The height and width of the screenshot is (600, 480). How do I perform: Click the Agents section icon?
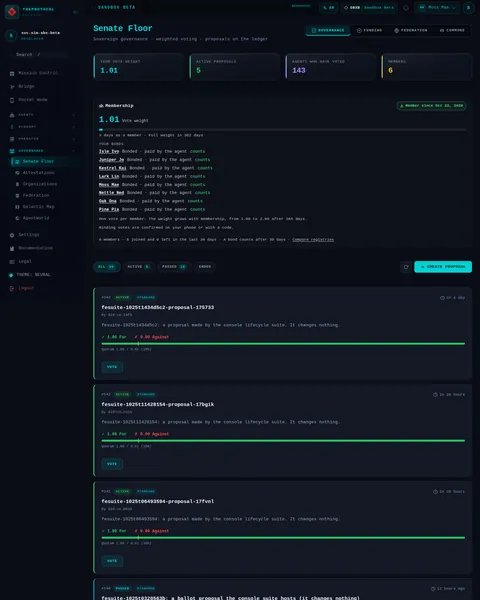coord(12,115)
